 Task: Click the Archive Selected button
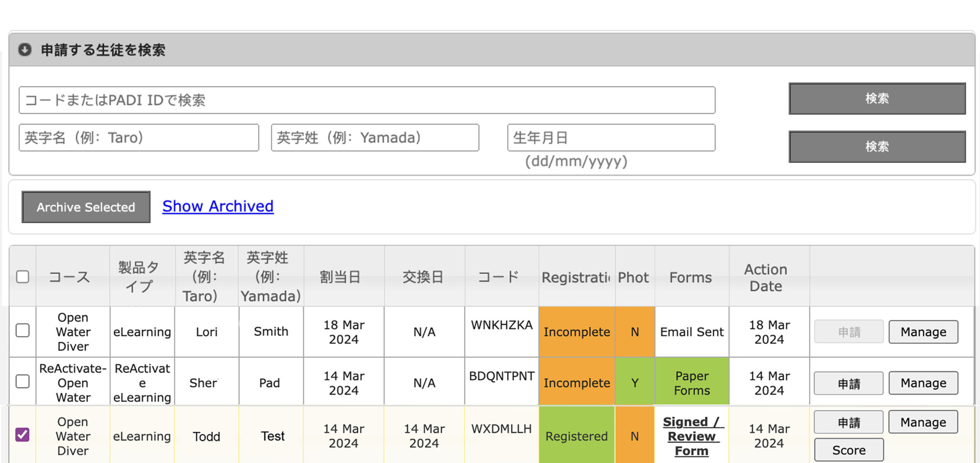click(86, 207)
